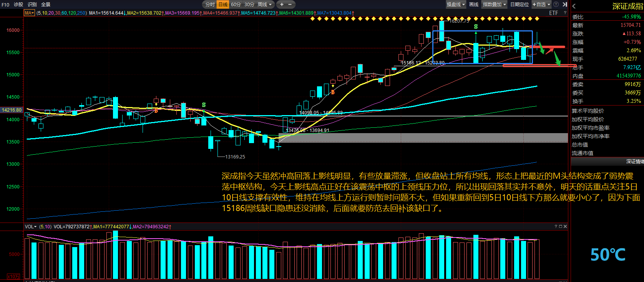The width and height of the screenshot is (644, 282).
Task: Open the 识别 pattern recognition menu
Action: click(32, 5)
